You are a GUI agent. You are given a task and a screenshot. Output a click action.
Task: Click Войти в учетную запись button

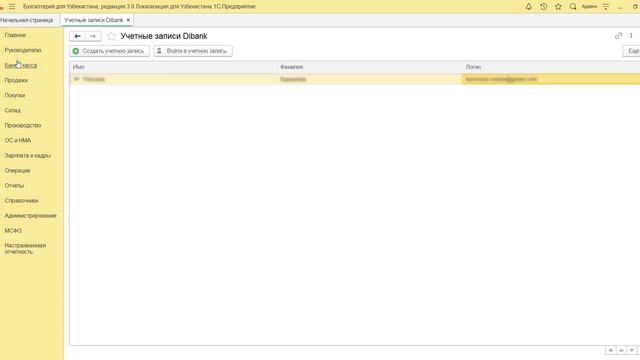pos(193,51)
